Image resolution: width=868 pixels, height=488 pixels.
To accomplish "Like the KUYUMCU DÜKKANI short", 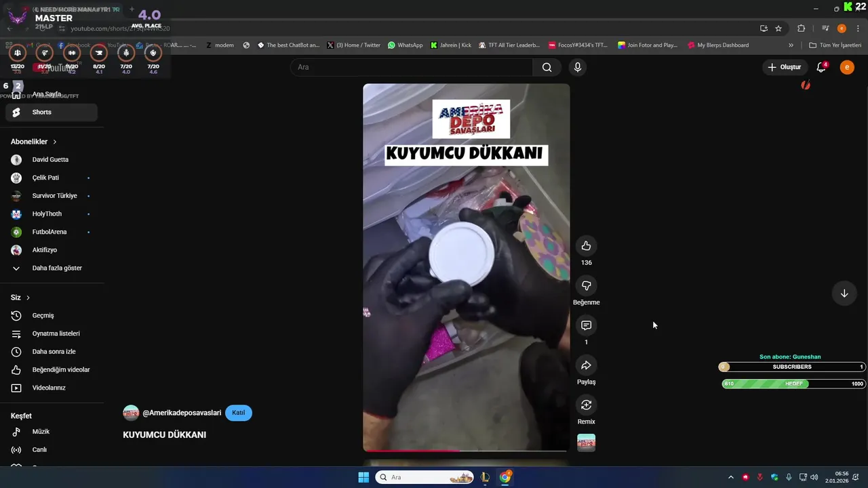I will [586, 246].
